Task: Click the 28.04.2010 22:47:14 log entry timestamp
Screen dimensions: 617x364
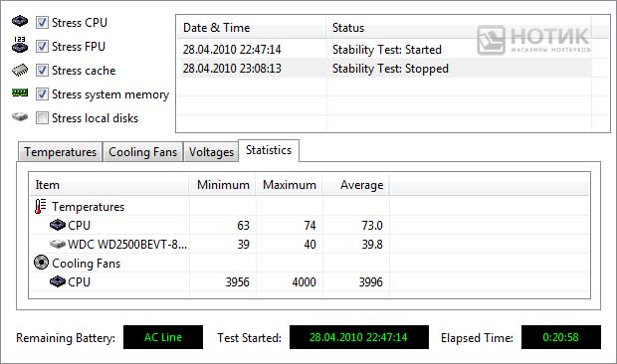Action: click(x=232, y=50)
